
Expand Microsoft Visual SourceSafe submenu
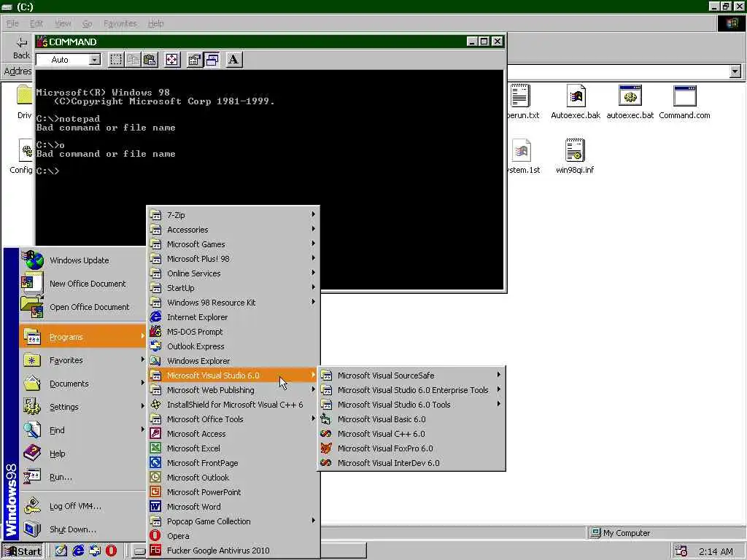[411, 376]
